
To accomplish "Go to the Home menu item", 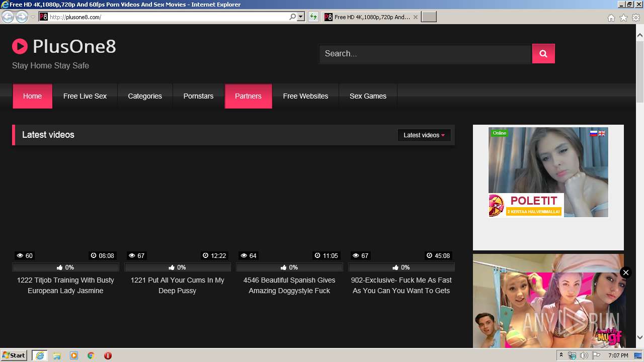I will click(32, 96).
